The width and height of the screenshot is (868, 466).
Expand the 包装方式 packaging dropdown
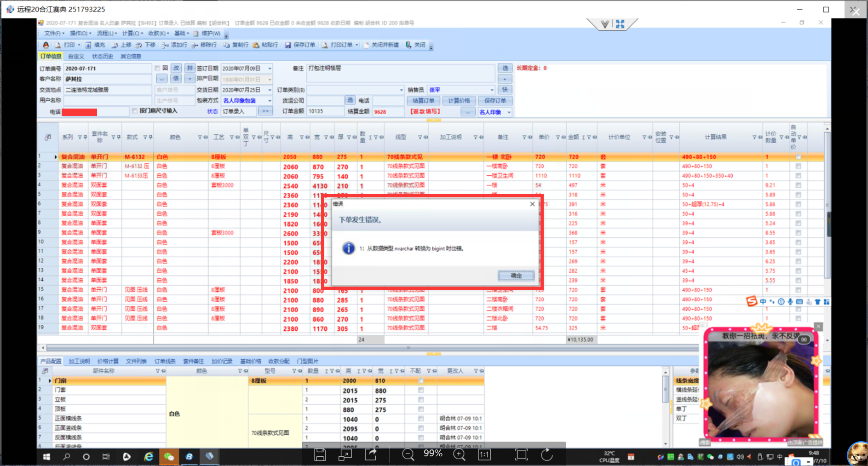[270, 101]
